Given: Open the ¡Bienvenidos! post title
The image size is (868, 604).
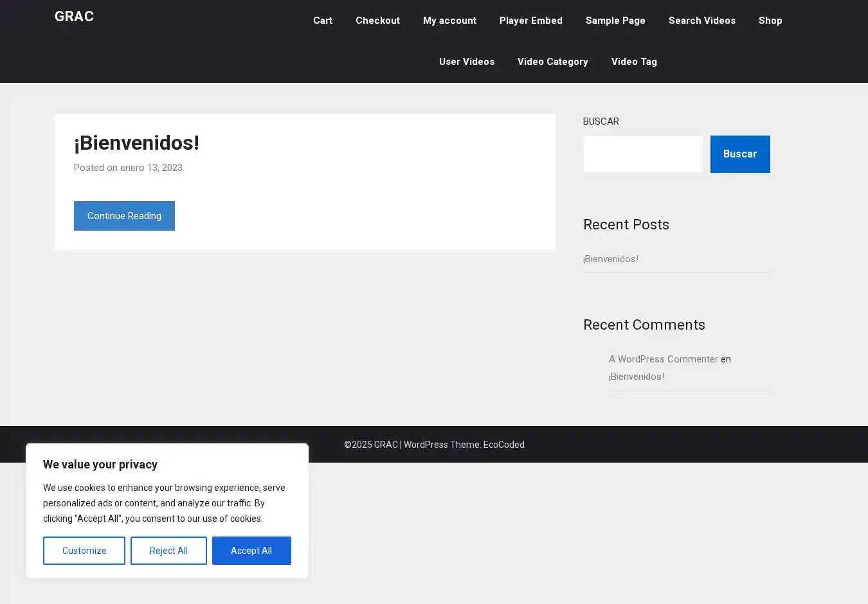Looking at the screenshot, I should [x=136, y=143].
